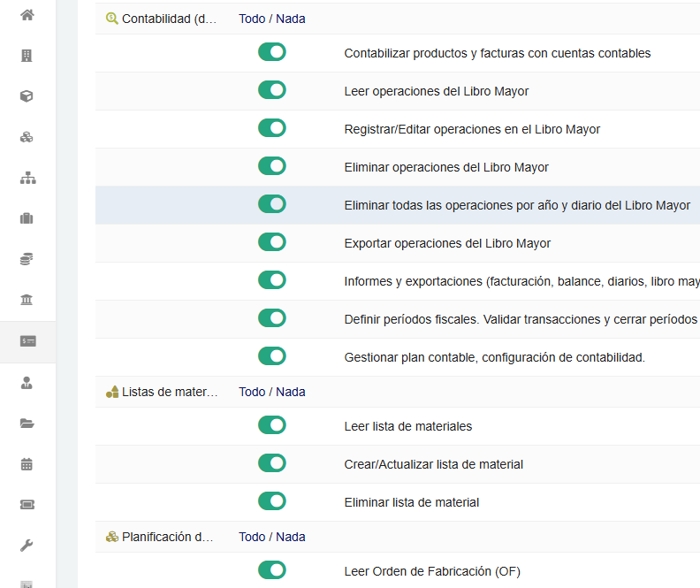Viewport: 700px width, 588px height.
Task: Toggle Eliminar lista de material permission
Action: 272,501
